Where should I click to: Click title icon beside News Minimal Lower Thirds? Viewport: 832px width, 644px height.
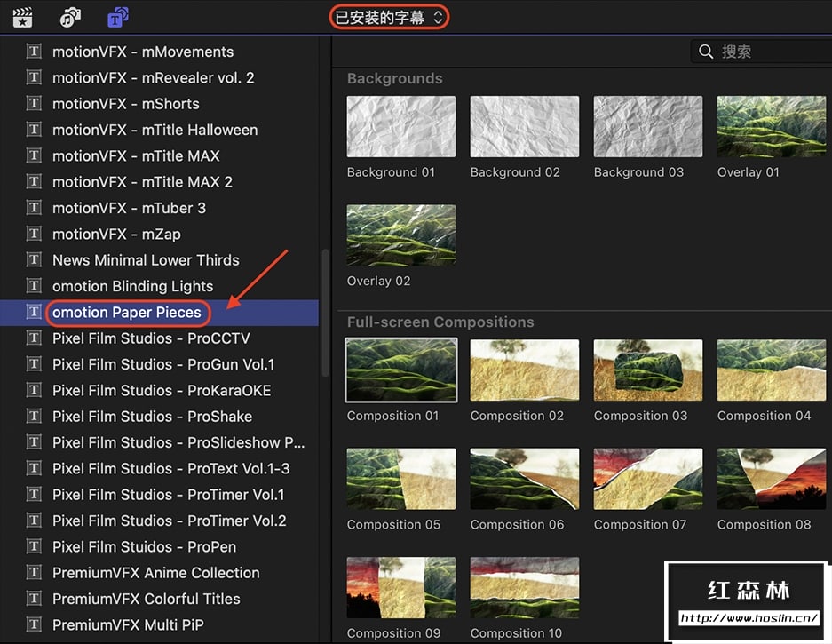pos(34,259)
